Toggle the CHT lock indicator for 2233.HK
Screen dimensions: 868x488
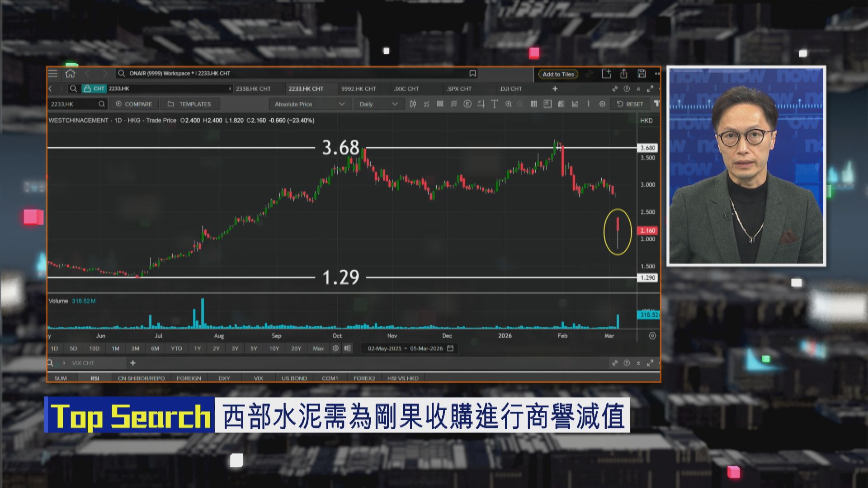tap(94, 89)
